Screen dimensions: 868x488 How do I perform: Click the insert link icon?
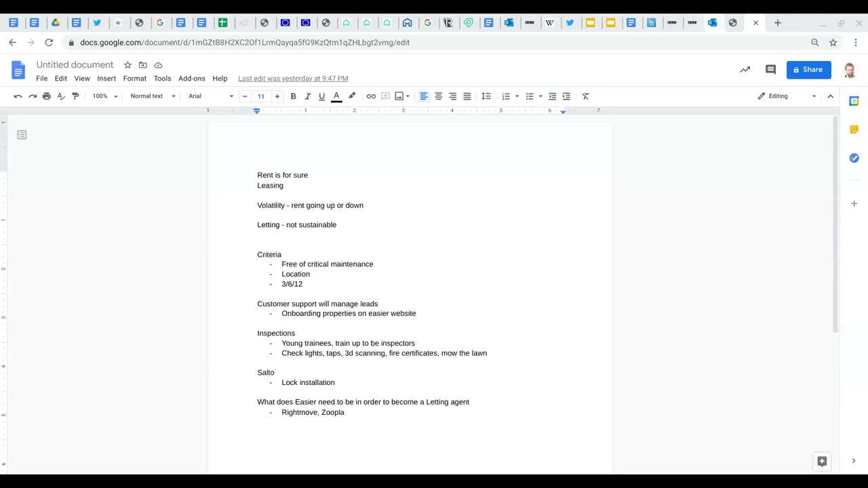(371, 96)
